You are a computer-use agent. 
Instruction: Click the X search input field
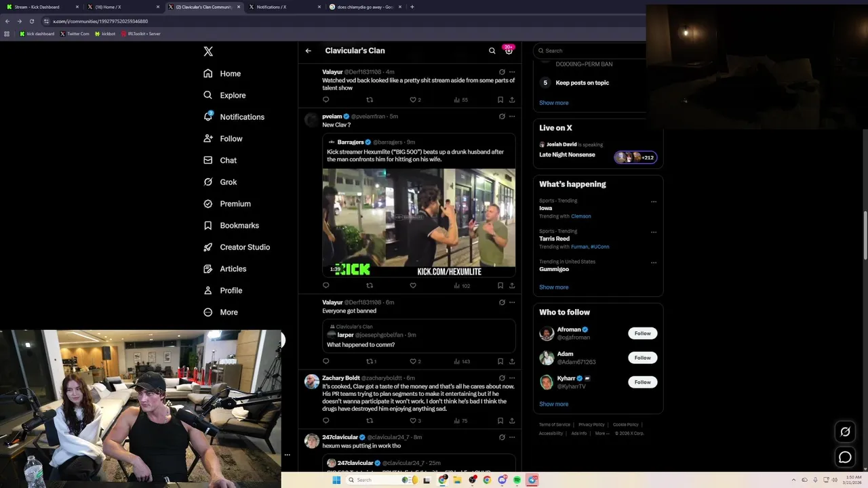coord(590,51)
